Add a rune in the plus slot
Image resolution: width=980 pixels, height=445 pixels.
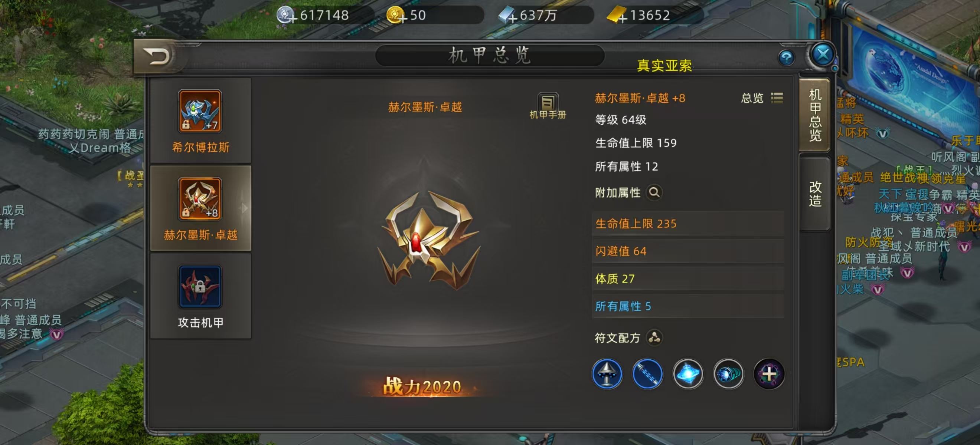point(769,374)
